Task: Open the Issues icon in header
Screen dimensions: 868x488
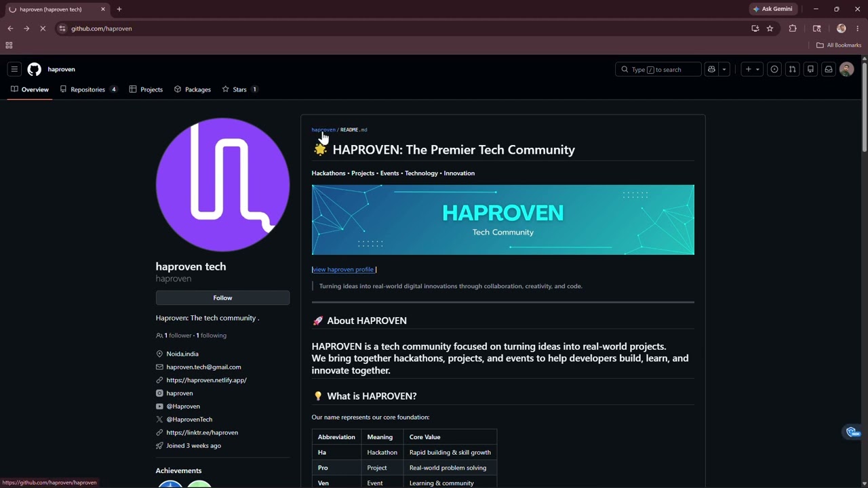Action: 774,69
